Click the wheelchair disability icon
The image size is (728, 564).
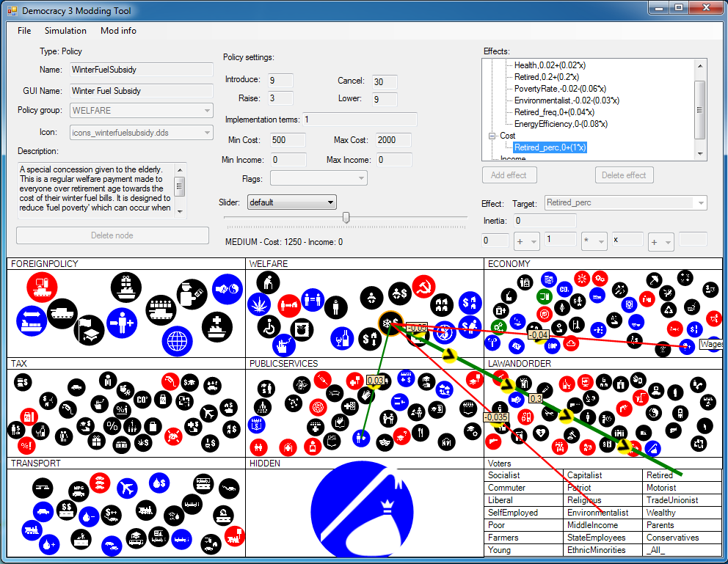(x=269, y=326)
